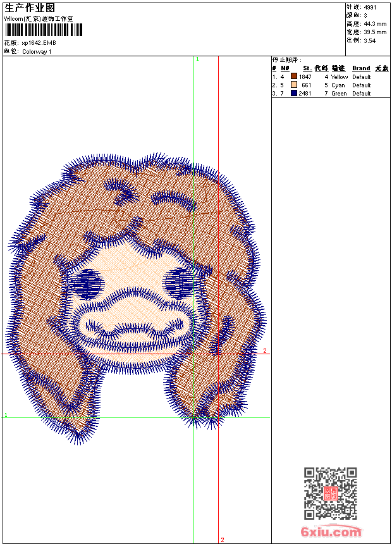The image size is (392, 544).
Task: Select the 代码 column header
Action: point(321,68)
